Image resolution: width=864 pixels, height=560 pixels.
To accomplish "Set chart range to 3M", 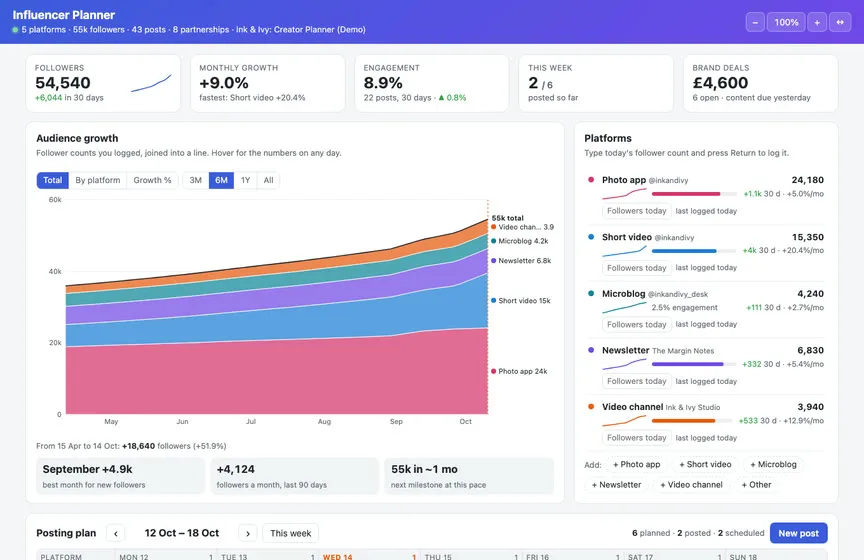I will coord(196,180).
